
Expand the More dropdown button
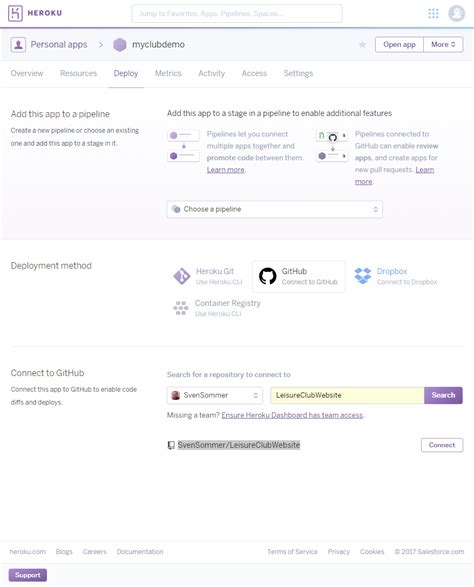click(x=443, y=45)
